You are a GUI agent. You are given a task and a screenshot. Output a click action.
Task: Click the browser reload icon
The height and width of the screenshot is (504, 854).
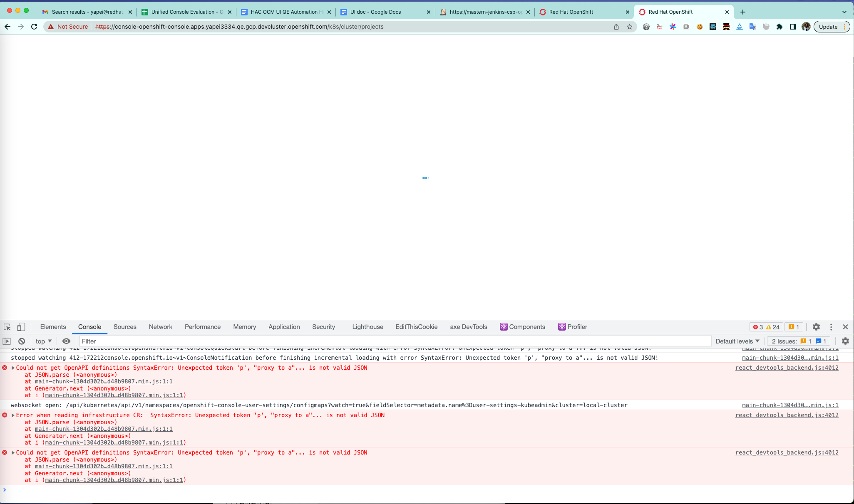click(35, 27)
